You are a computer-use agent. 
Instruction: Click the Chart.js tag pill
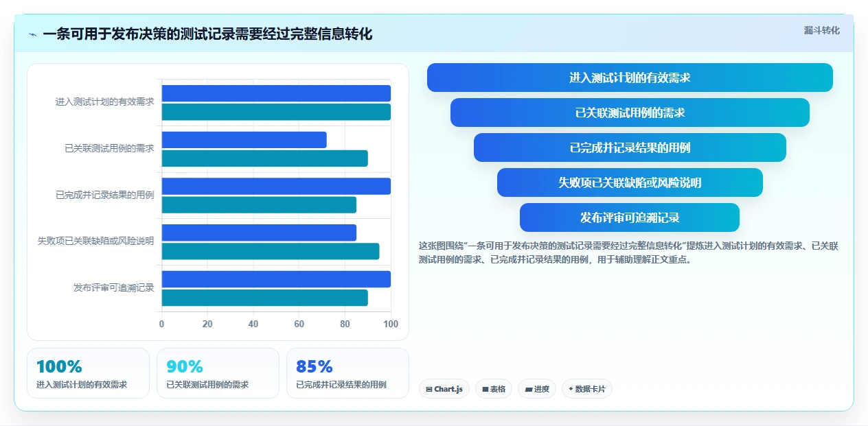(444, 389)
